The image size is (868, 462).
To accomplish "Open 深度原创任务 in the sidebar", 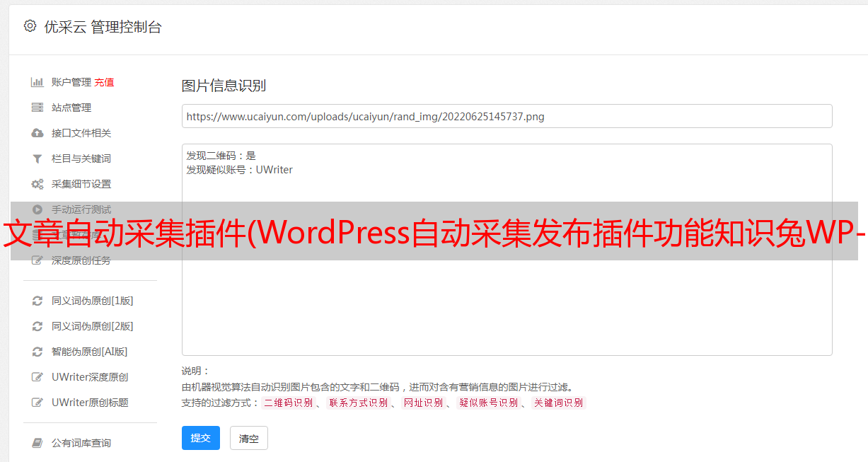I will (81, 260).
